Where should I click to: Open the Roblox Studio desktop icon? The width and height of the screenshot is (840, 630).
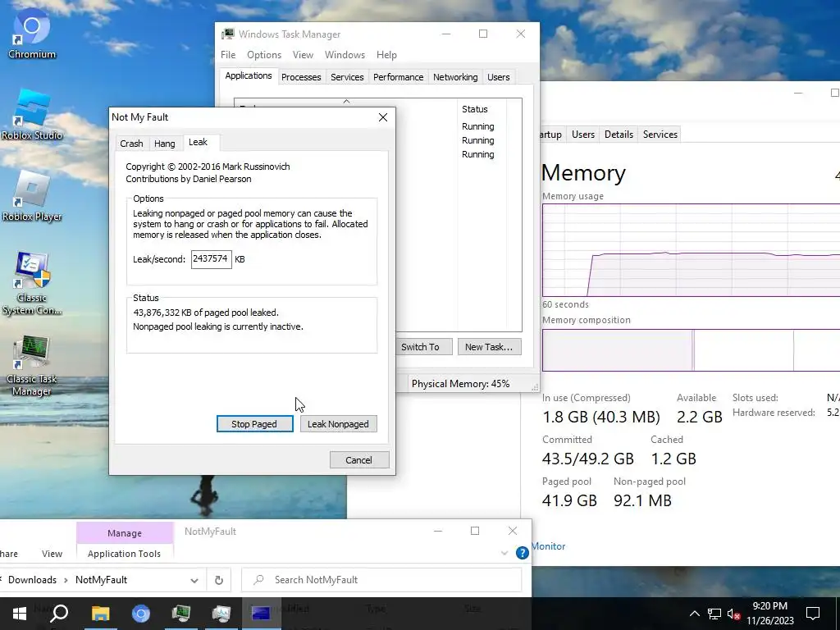click(x=32, y=115)
